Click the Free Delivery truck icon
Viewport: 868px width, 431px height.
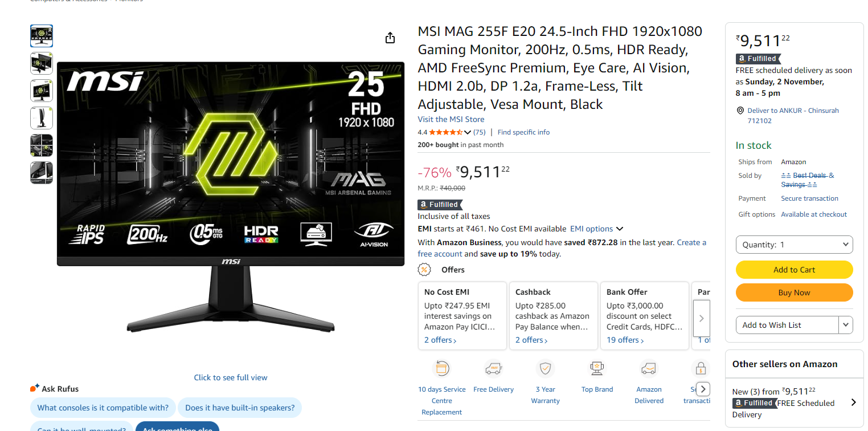point(493,368)
